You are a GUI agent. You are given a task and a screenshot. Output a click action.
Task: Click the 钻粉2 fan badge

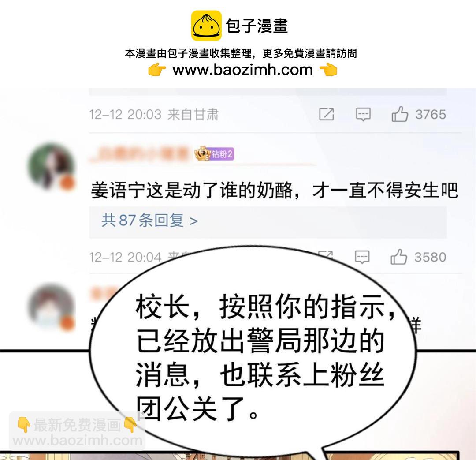click(214, 154)
